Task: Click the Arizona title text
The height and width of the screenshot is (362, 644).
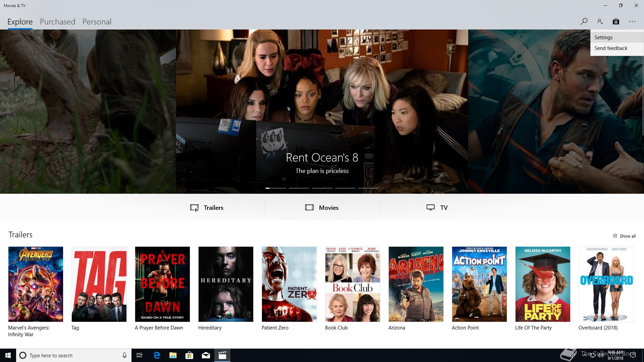Action: [x=397, y=328]
